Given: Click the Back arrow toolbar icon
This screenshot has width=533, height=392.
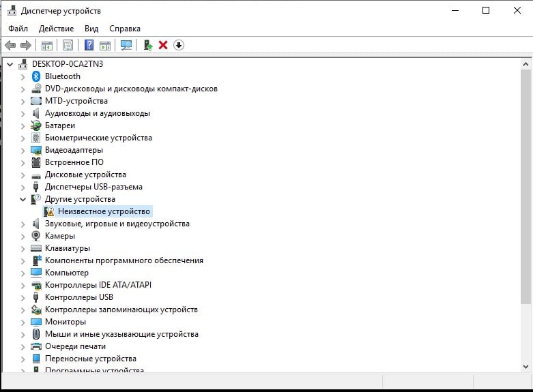Looking at the screenshot, I should coord(10,45).
